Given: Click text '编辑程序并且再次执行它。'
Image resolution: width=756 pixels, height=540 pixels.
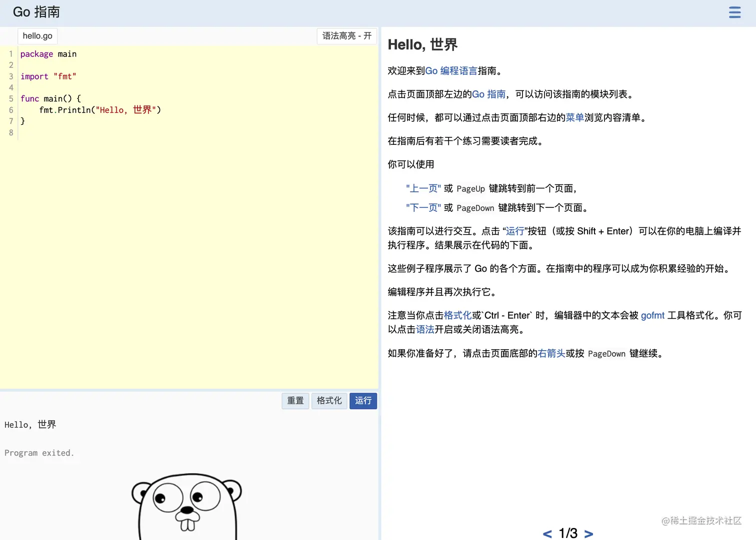Looking at the screenshot, I should [x=442, y=292].
